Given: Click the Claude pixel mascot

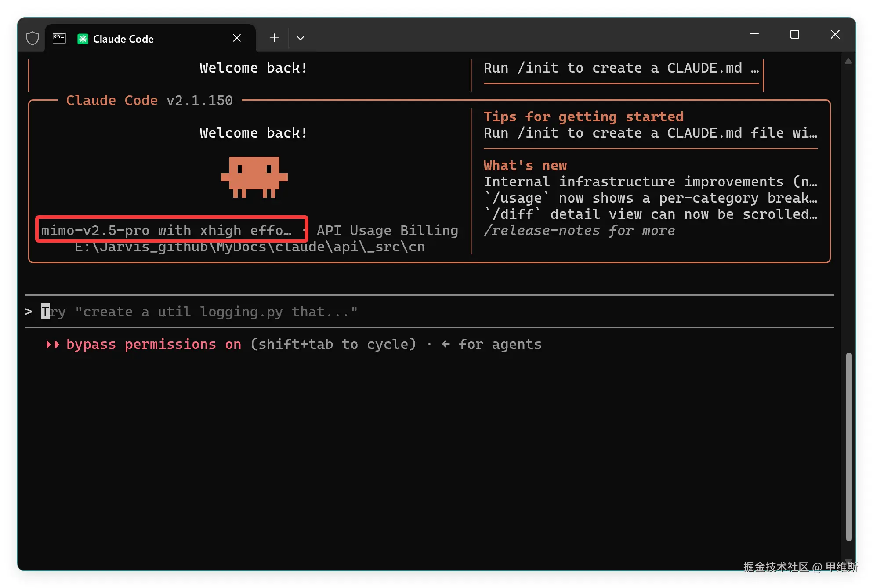Looking at the screenshot, I should pos(254,177).
